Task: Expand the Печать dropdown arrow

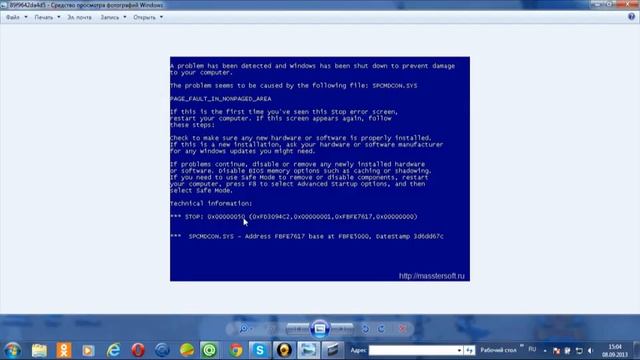Action: pos(58,17)
